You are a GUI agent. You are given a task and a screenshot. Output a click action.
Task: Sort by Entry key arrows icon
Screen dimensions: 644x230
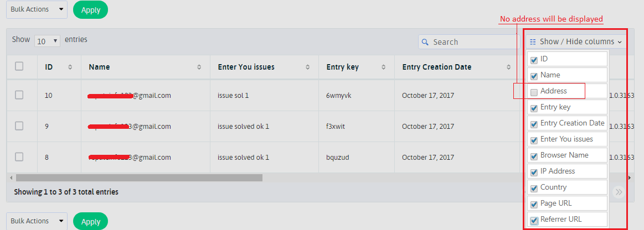tap(384, 67)
